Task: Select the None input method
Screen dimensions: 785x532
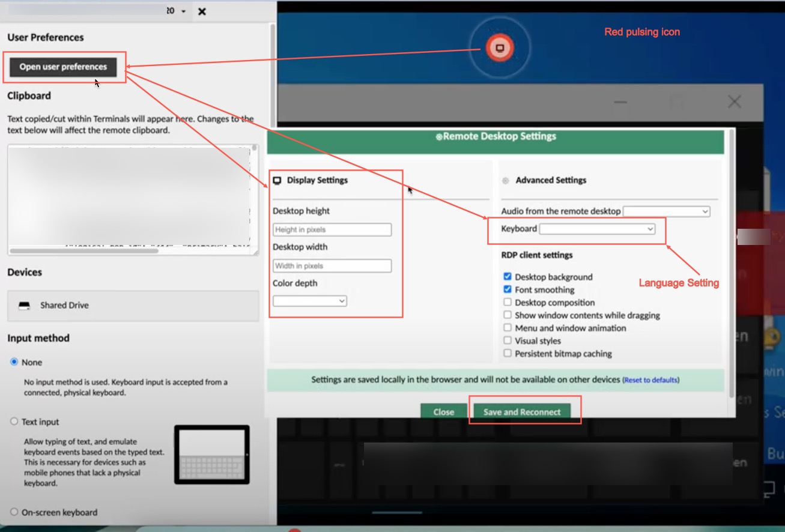Action: pos(14,362)
